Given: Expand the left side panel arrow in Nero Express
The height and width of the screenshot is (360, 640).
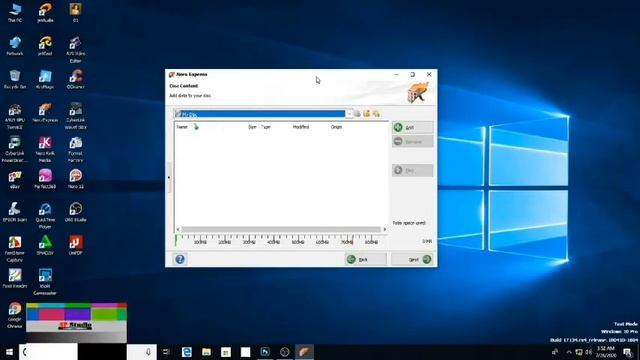Looking at the screenshot, I should click(x=169, y=178).
